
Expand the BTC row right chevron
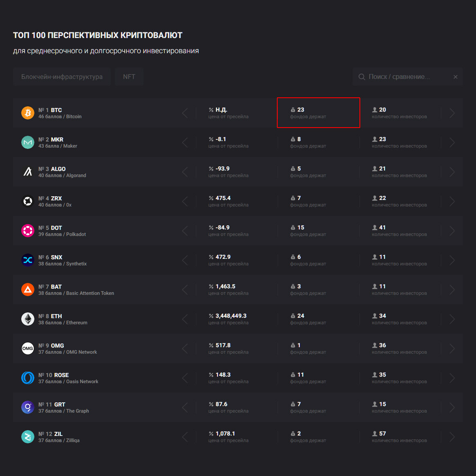pos(452,113)
